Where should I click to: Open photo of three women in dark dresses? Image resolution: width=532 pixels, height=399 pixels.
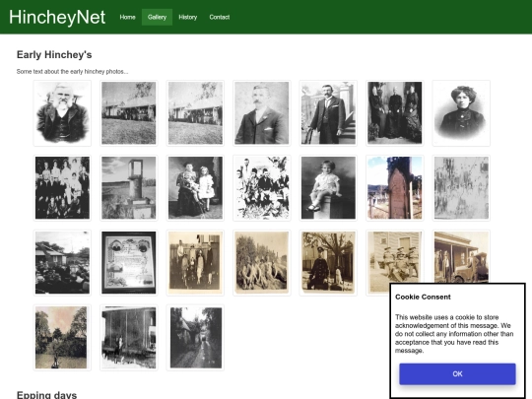(x=395, y=113)
